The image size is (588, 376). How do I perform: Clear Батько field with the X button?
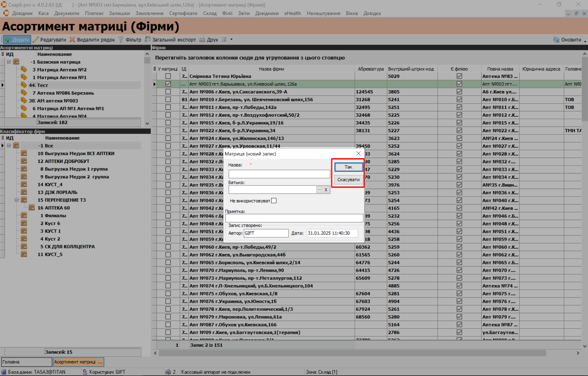(326, 190)
